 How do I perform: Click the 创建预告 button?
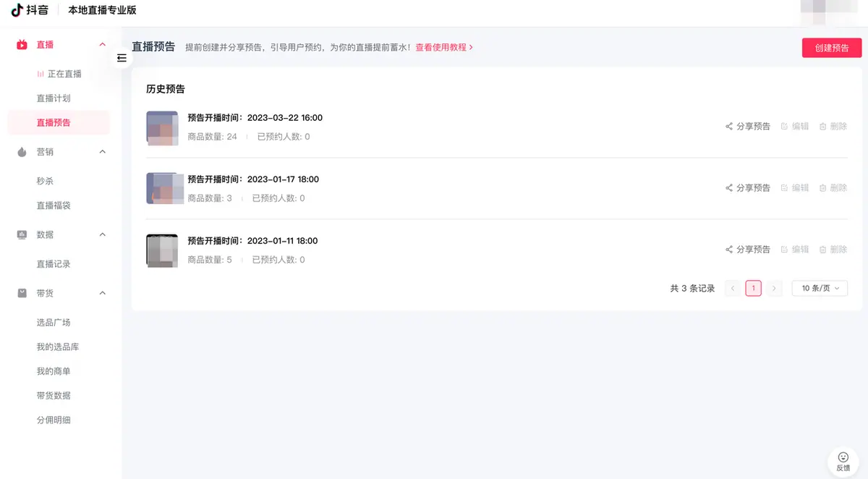[832, 48]
